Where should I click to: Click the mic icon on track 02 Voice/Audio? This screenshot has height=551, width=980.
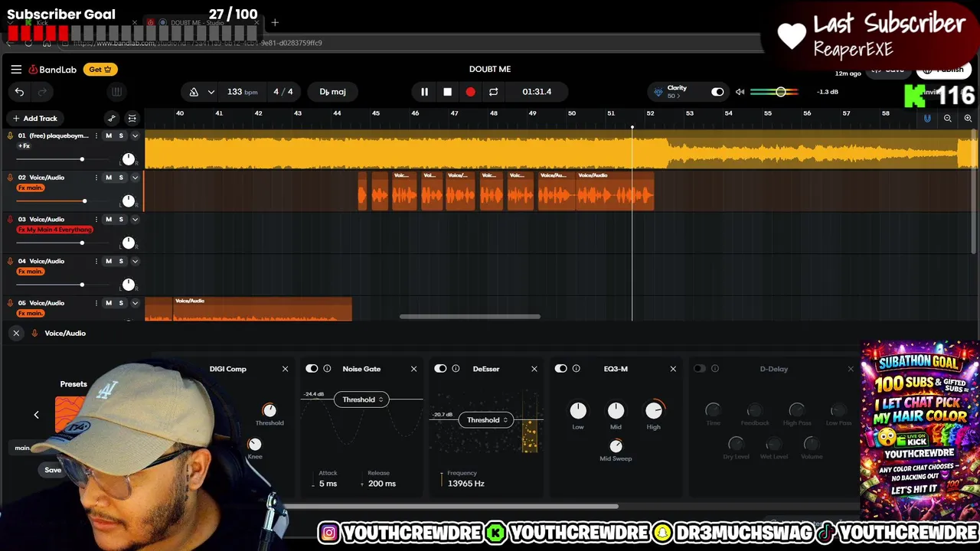tap(10, 178)
